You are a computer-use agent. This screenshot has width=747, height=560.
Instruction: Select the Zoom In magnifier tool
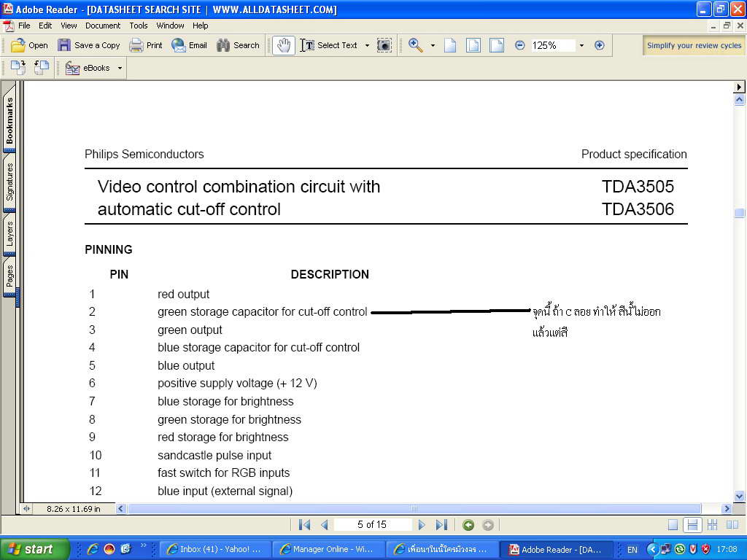(415, 45)
